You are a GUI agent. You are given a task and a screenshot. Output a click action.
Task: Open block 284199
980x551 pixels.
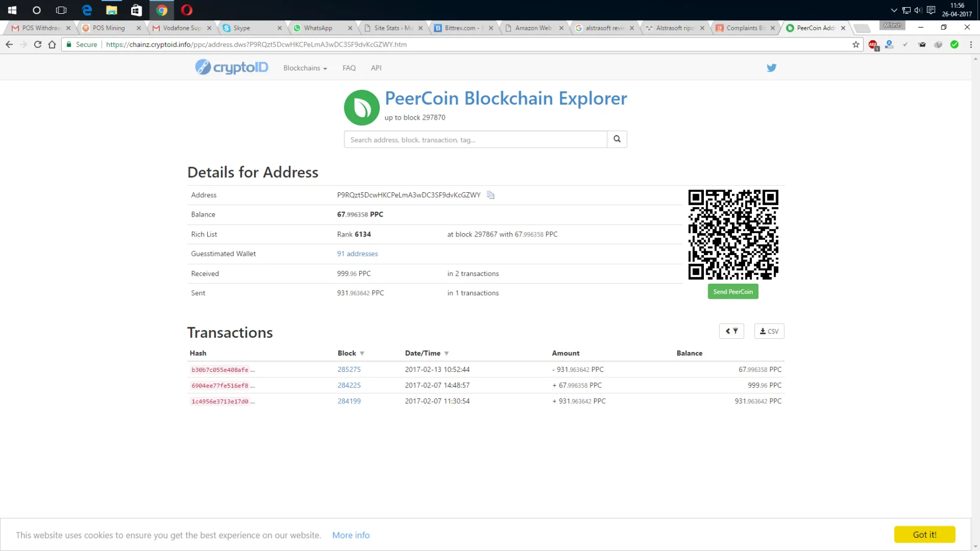point(349,401)
